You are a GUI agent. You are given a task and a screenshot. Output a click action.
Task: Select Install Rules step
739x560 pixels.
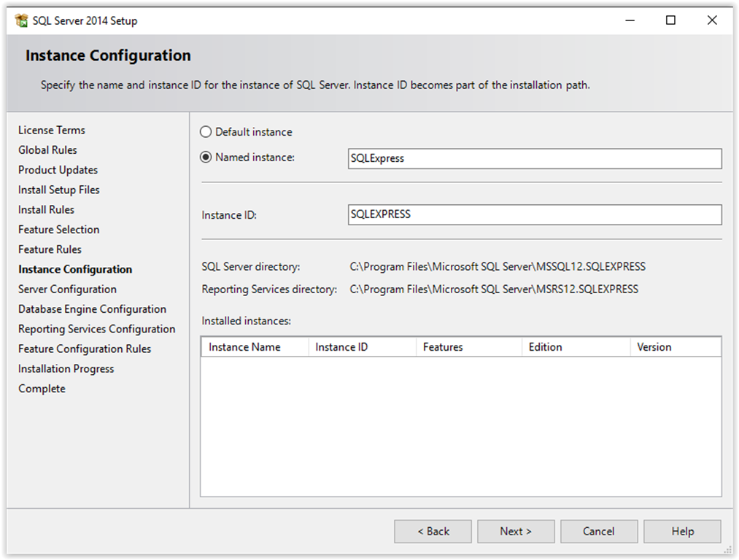click(46, 209)
